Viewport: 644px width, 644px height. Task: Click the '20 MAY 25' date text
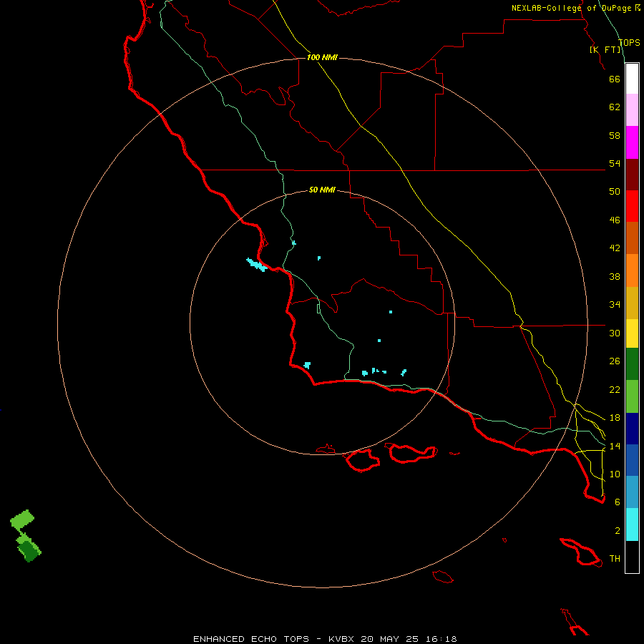click(x=389, y=639)
